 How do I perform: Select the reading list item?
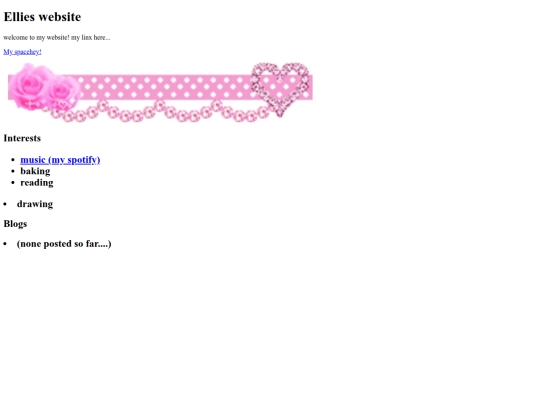point(37,183)
